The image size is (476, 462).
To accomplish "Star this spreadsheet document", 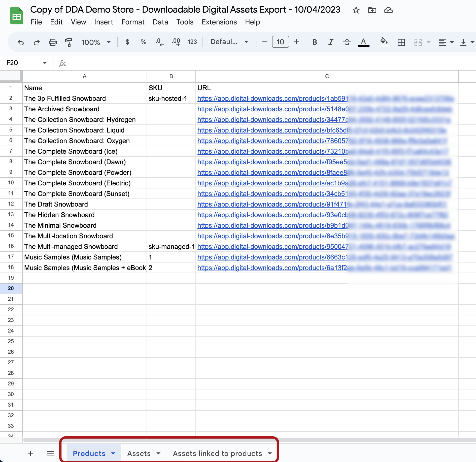I will tap(356, 10).
